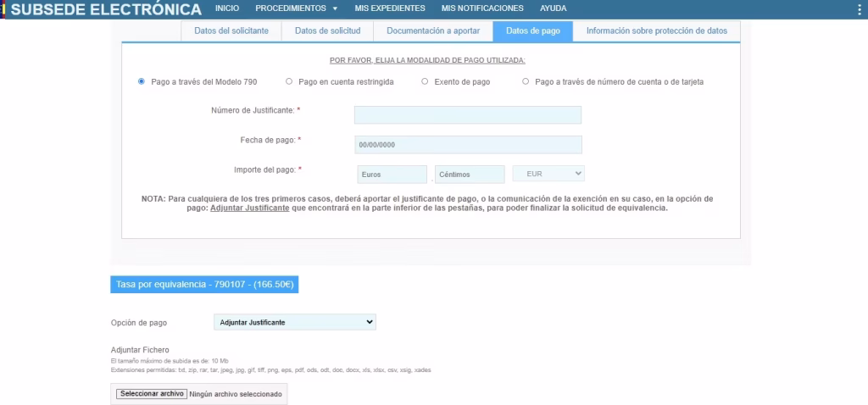
Task: Open Información sobre protección de datos tab
Action: tap(657, 31)
